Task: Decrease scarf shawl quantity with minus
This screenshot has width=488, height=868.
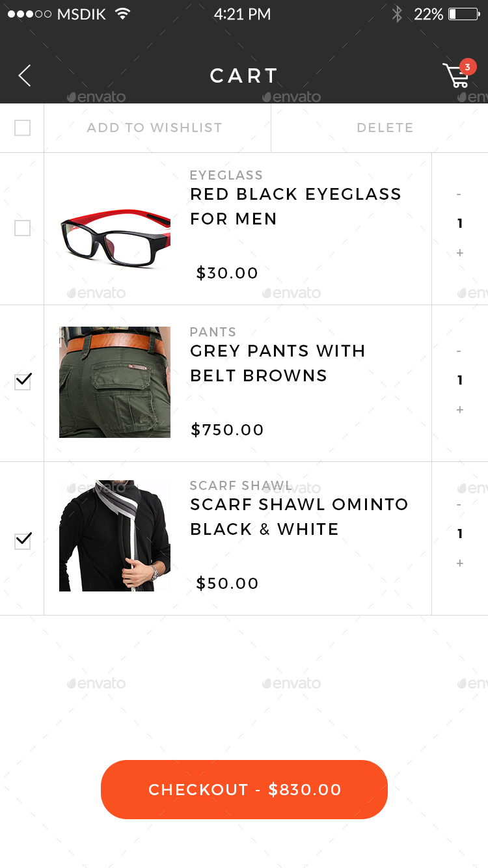Action: 459,505
